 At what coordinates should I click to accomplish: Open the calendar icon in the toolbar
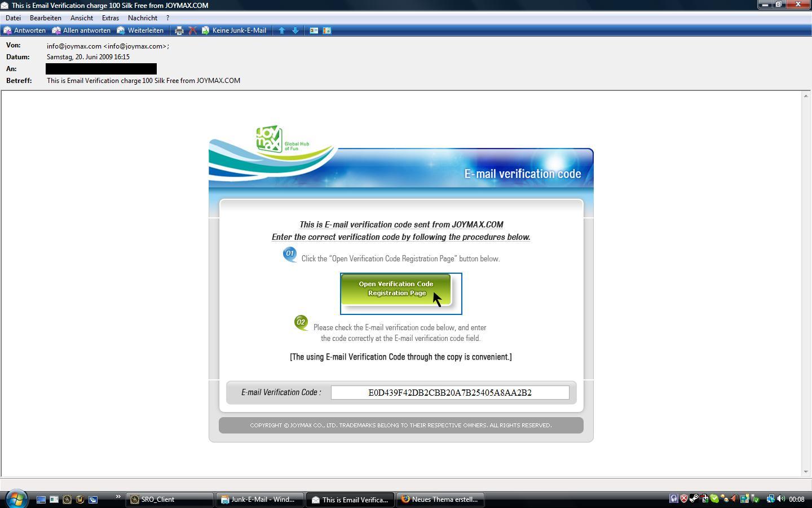click(x=327, y=30)
